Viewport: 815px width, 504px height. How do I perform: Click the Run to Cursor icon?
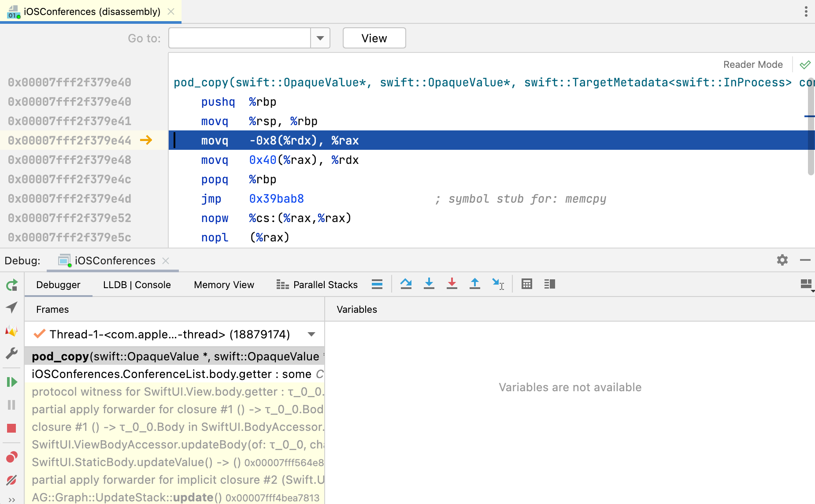[498, 284]
